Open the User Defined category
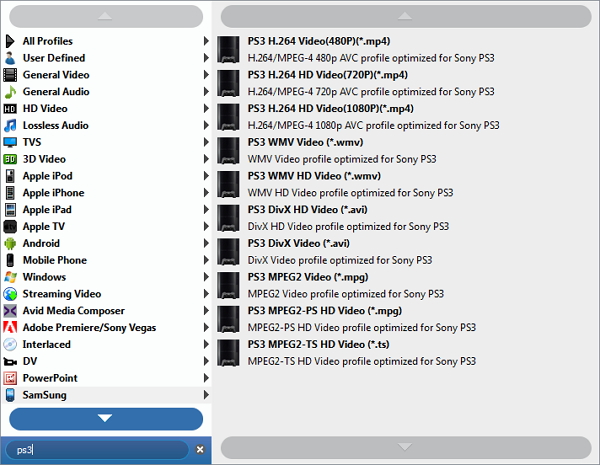 coord(106,58)
